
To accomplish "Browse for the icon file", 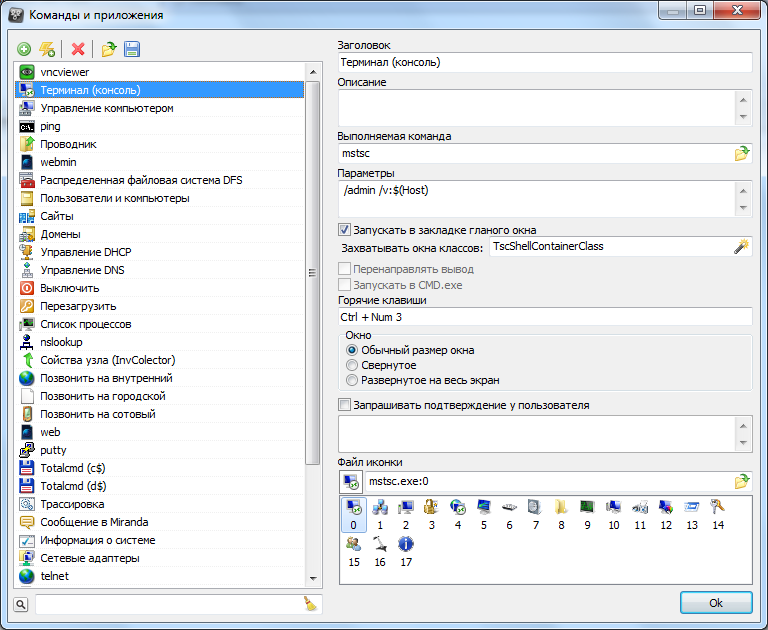I will (741, 481).
